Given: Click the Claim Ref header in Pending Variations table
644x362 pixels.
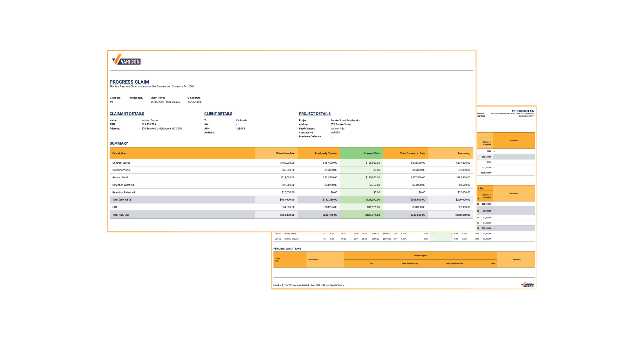Looking at the screenshot, I should [x=278, y=260].
